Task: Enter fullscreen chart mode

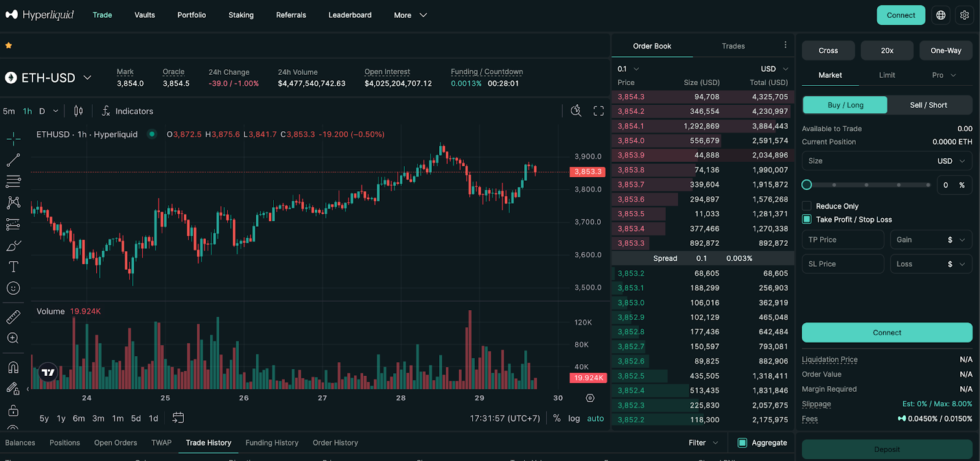Action: point(598,111)
